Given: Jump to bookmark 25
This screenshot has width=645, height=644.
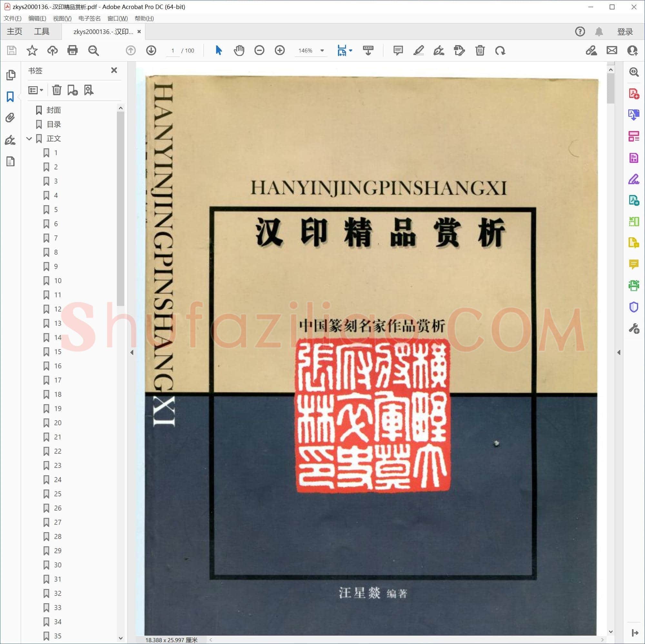Looking at the screenshot, I should click(57, 494).
